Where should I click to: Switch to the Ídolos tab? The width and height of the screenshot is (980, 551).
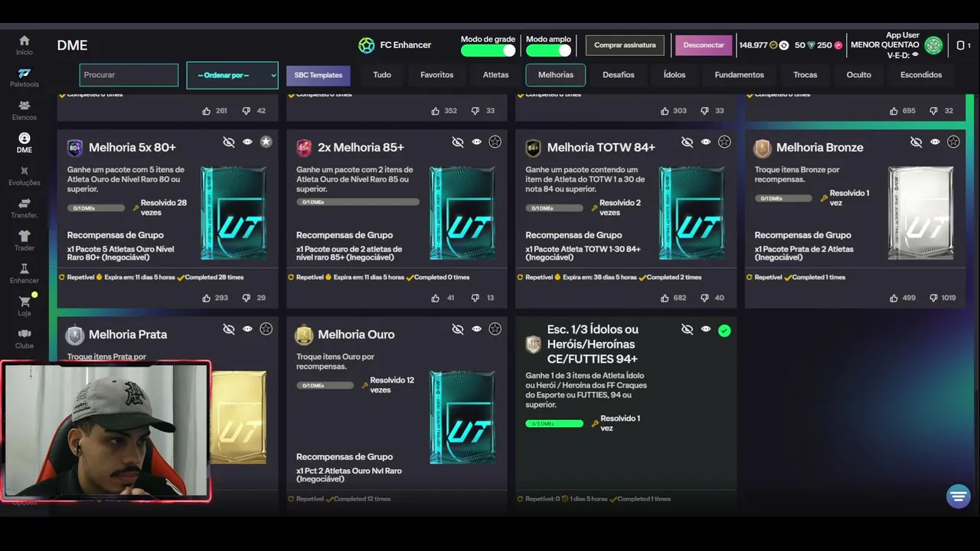tap(675, 75)
